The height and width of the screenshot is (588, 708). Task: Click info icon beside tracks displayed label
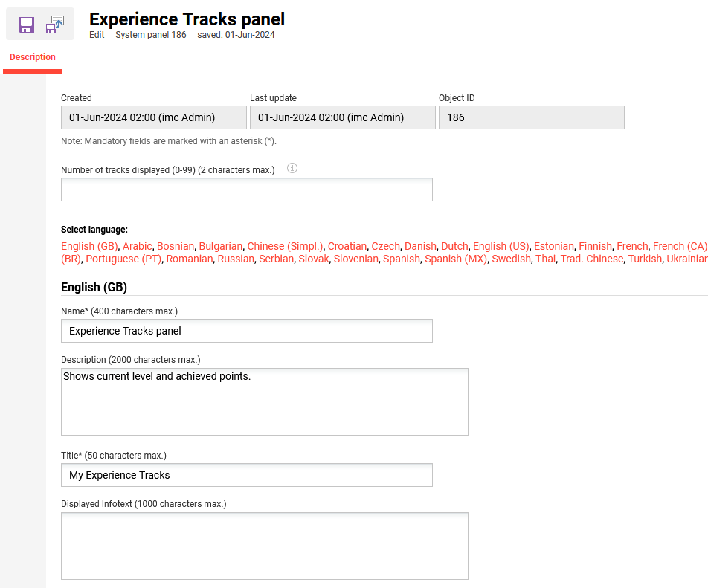tap(292, 168)
